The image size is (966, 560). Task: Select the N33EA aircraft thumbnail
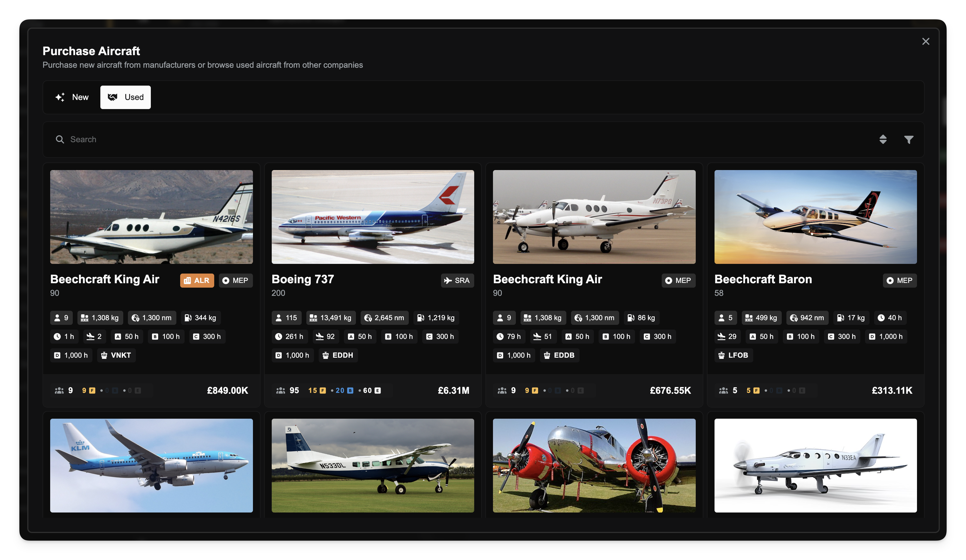point(815,465)
